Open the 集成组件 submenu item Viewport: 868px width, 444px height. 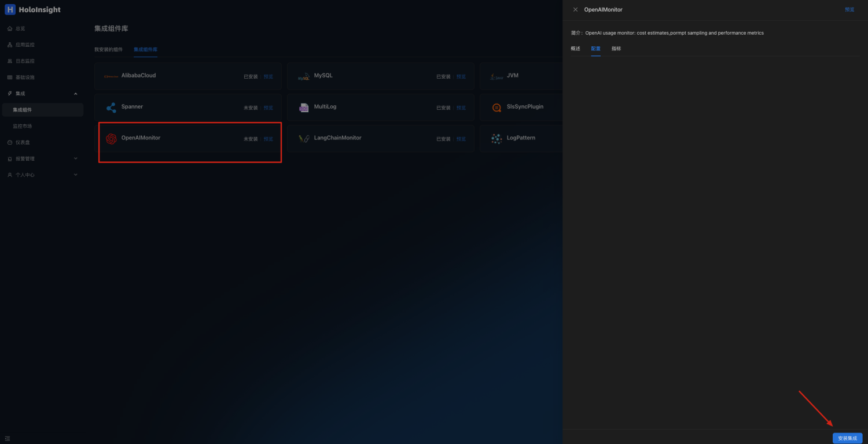coord(42,110)
